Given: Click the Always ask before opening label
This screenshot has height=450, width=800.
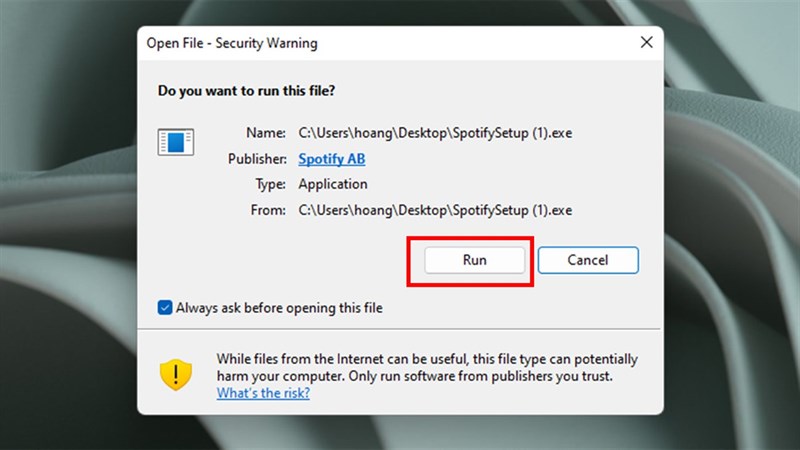Looking at the screenshot, I should point(279,308).
